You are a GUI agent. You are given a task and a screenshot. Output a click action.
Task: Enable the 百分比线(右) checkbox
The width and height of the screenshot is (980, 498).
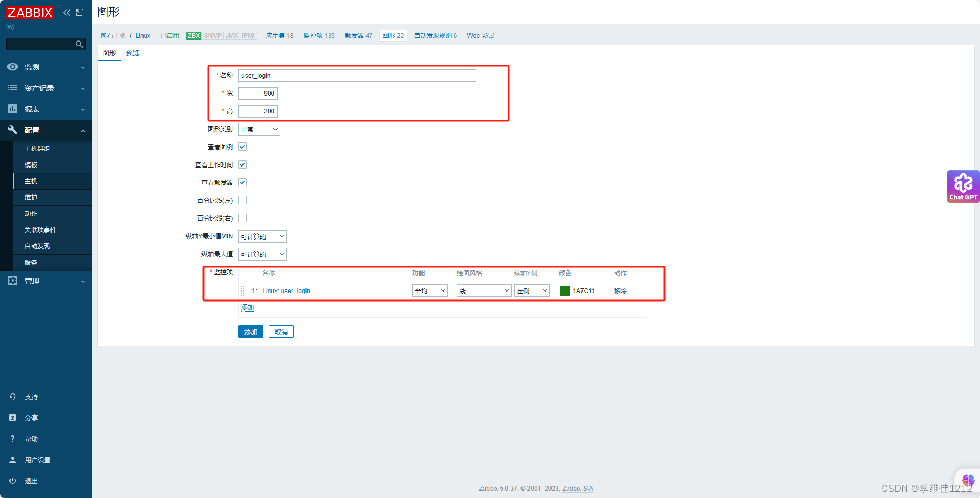coord(242,218)
